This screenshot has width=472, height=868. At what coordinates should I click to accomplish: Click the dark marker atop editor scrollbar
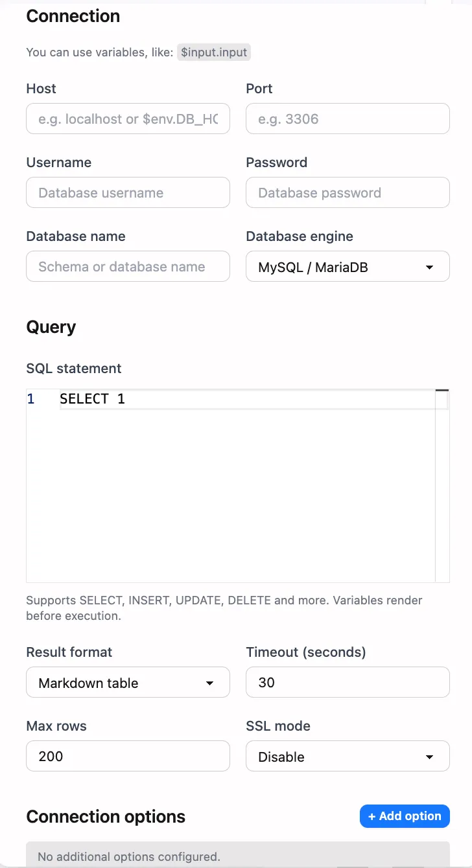pos(442,391)
